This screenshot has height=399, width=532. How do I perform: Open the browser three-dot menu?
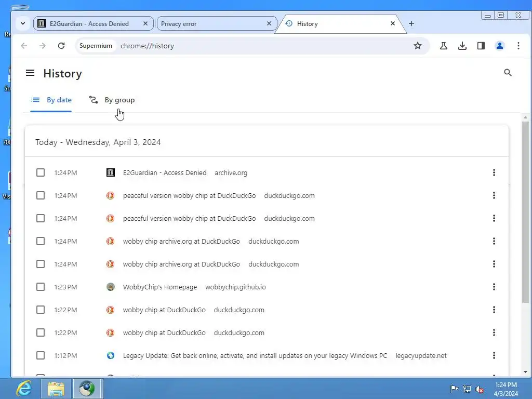tap(518, 46)
